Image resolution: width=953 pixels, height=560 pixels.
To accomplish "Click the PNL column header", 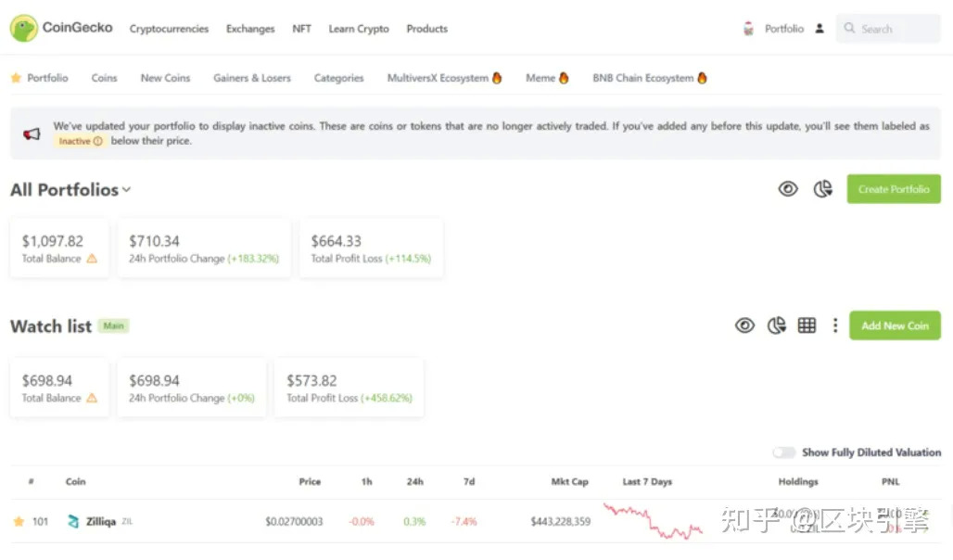I will coord(890,481).
